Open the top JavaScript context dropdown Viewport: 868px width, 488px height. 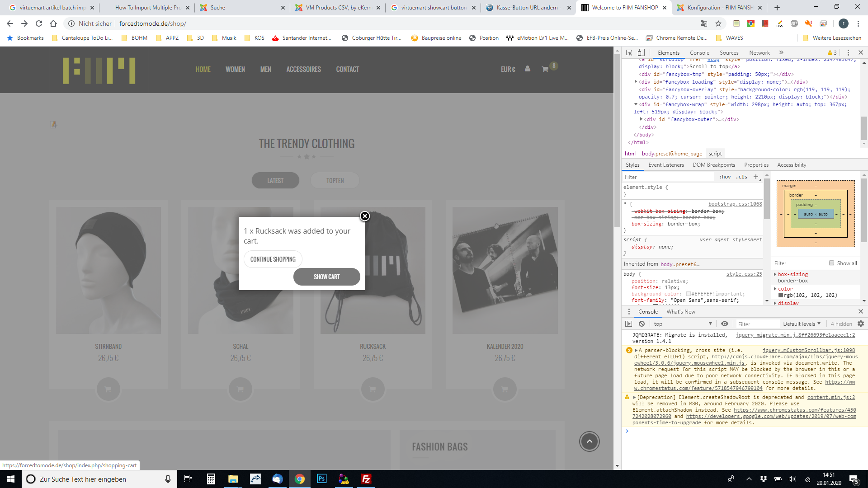point(683,324)
